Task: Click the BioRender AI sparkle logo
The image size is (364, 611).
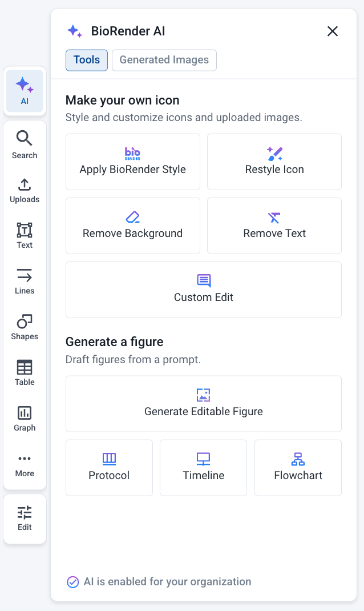Action: coord(74,31)
